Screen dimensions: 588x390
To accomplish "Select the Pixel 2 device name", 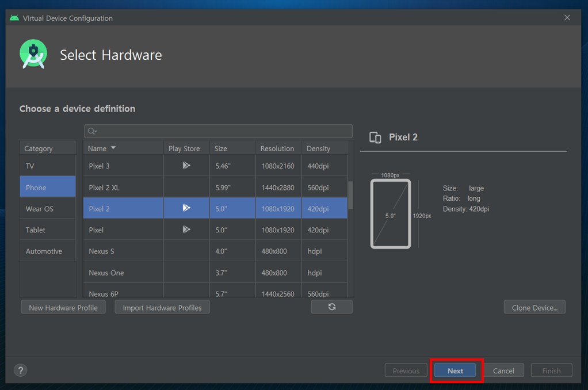I will click(99, 208).
